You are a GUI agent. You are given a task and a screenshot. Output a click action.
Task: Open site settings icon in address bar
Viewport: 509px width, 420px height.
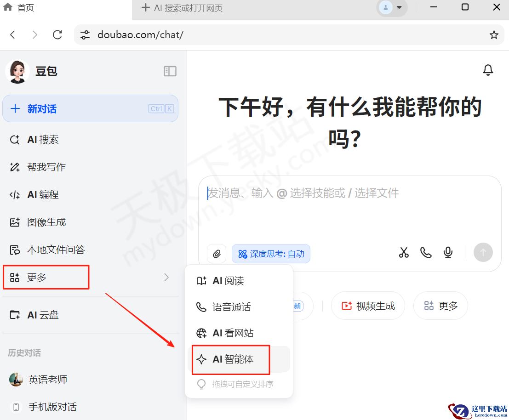tap(85, 35)
